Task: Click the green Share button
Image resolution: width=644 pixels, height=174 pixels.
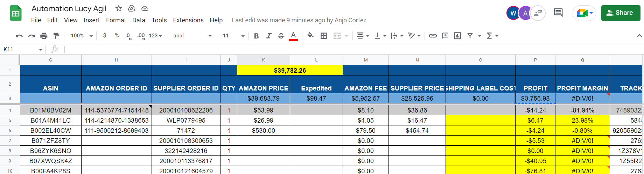Action: click(x=621, y=13)
